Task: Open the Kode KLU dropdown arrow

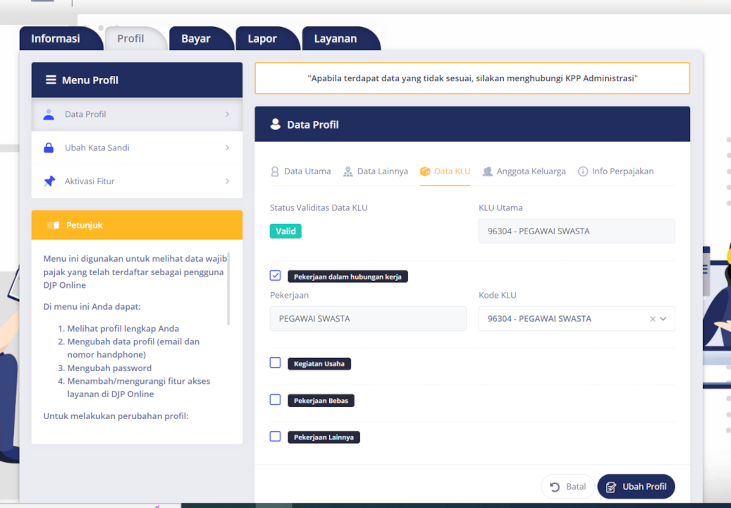Action: 664,319
